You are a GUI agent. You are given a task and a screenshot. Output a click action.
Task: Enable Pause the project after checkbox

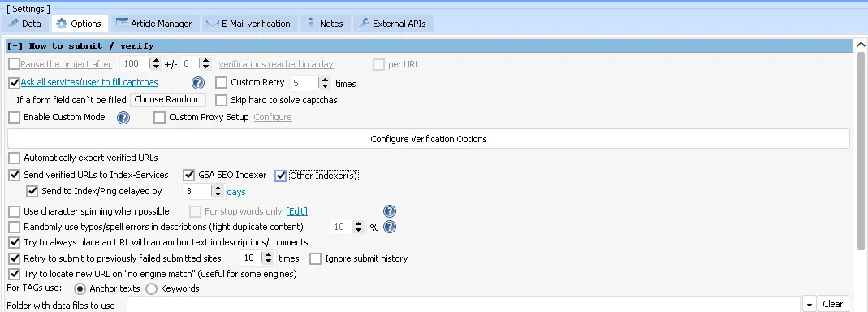click(x=14, y=64)
